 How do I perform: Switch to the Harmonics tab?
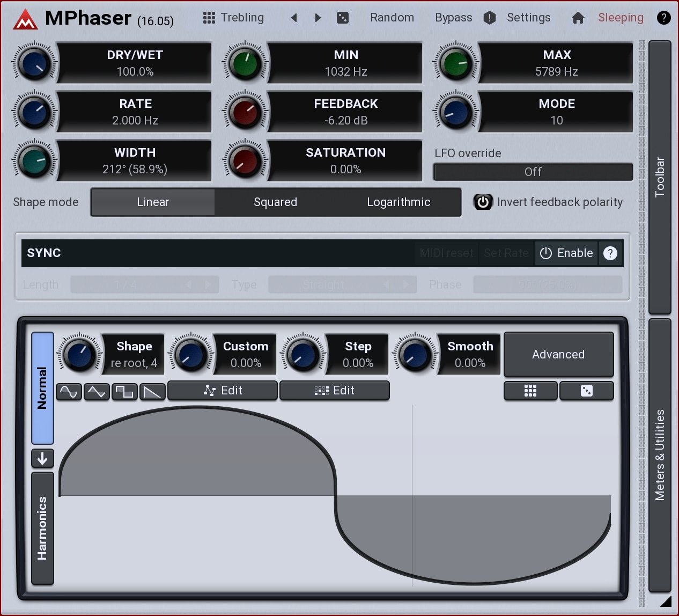click(42, 528)
